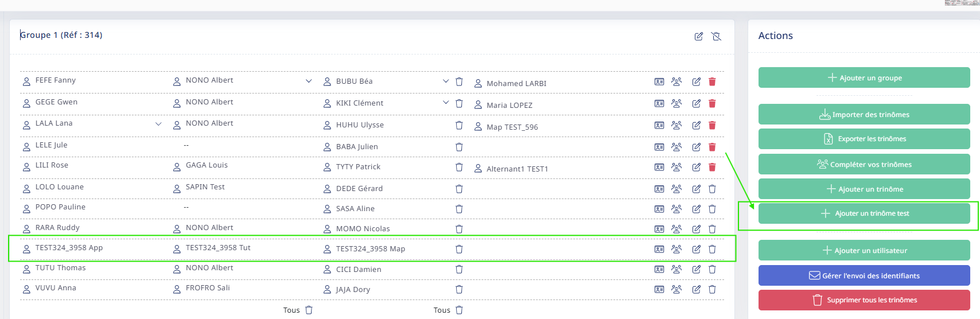Click the edit icon for Groupe 1

point(698,36)
